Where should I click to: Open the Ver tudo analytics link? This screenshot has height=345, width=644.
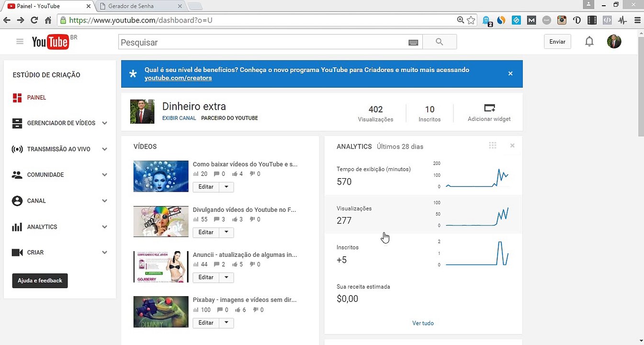[x=423, y=323]
